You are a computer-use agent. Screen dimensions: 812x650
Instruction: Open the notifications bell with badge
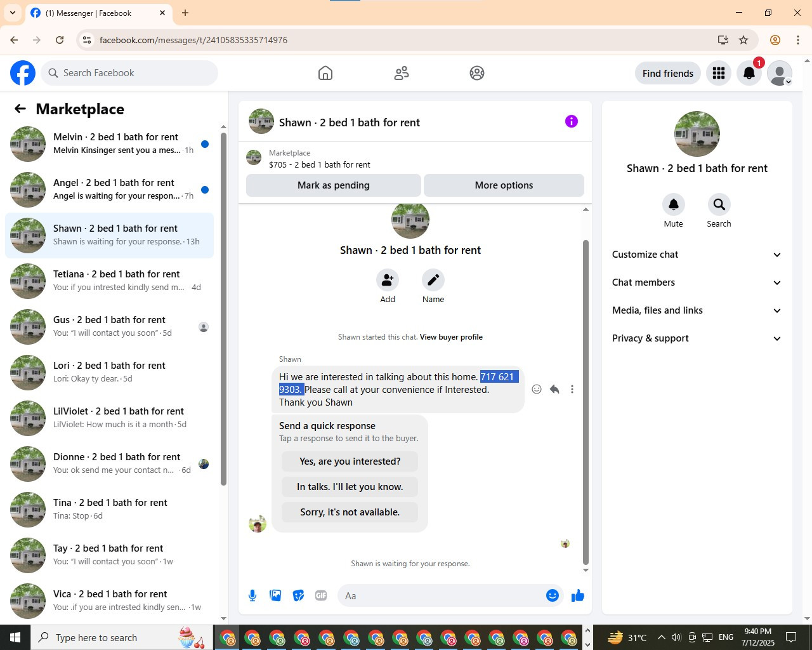click(749, 73)
